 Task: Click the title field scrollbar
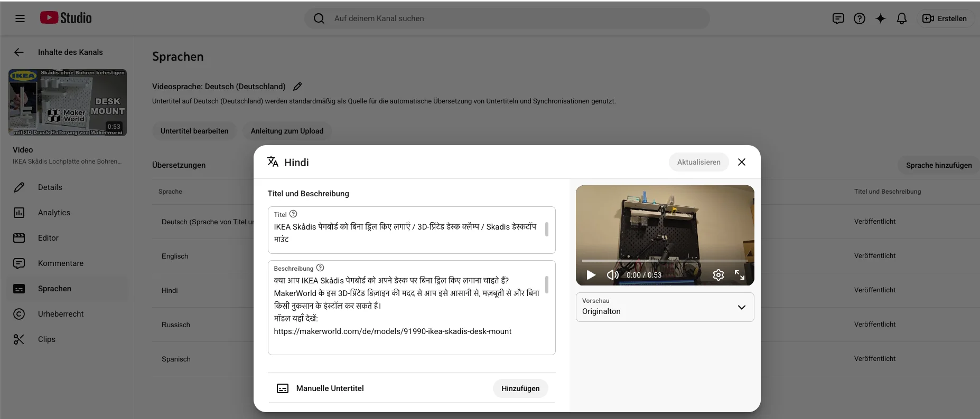coord(546,229)
